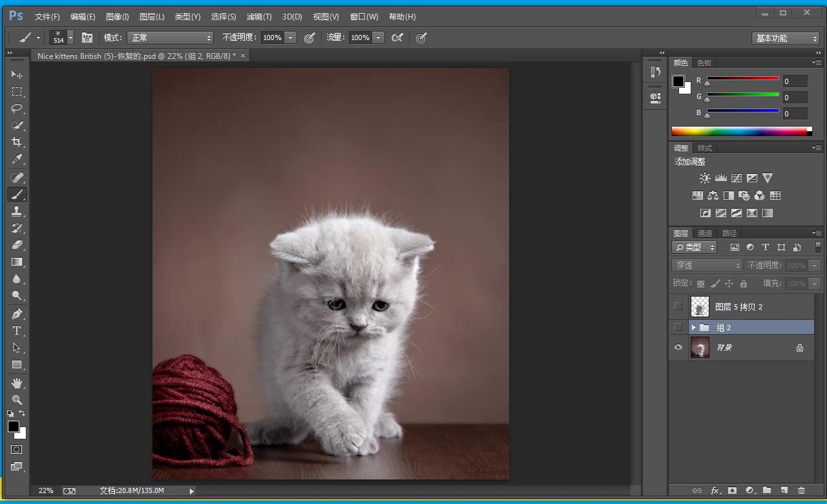Select the Quick Selection tool
The height and width of the screenshot is (504, 827).
pyautogui.click(x=17, y=125)
